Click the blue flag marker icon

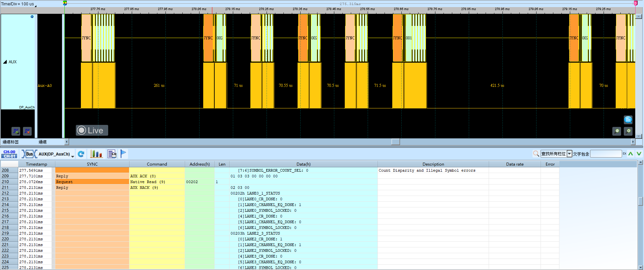(x=123, y=154)
